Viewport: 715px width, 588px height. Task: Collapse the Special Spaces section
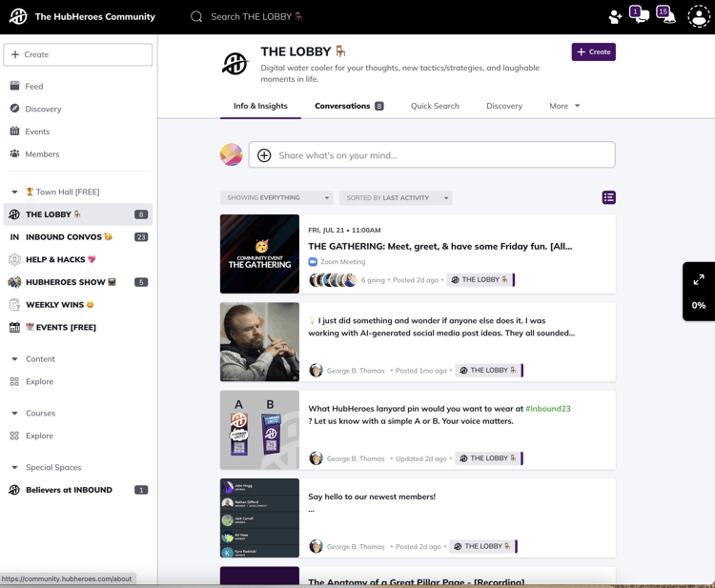point(14,468)
